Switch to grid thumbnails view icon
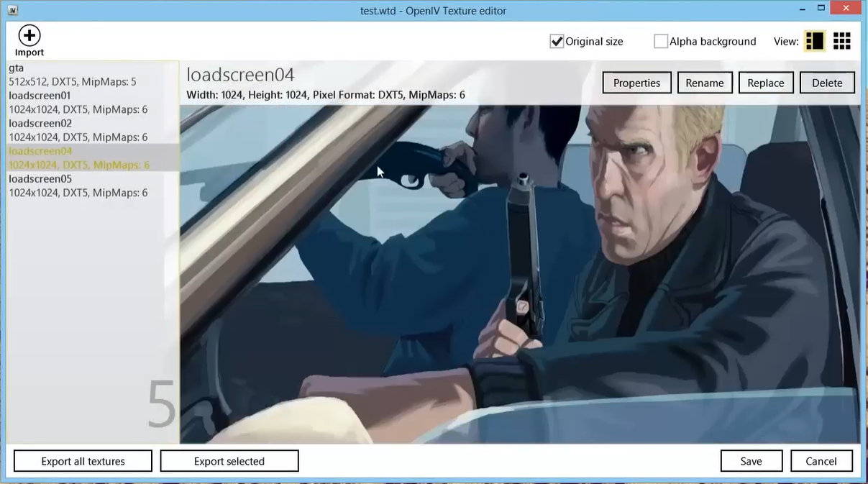868x484 pixels. pyautogui.click(x=842, y=41)
